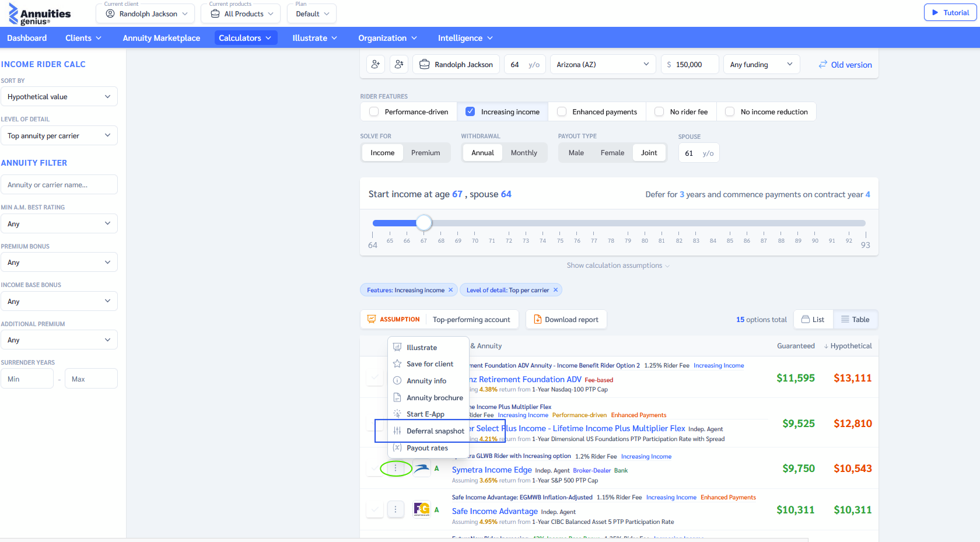Open the Current client Randolph Jackson dropdown
The image size is (980, 542).
[145, 13]
